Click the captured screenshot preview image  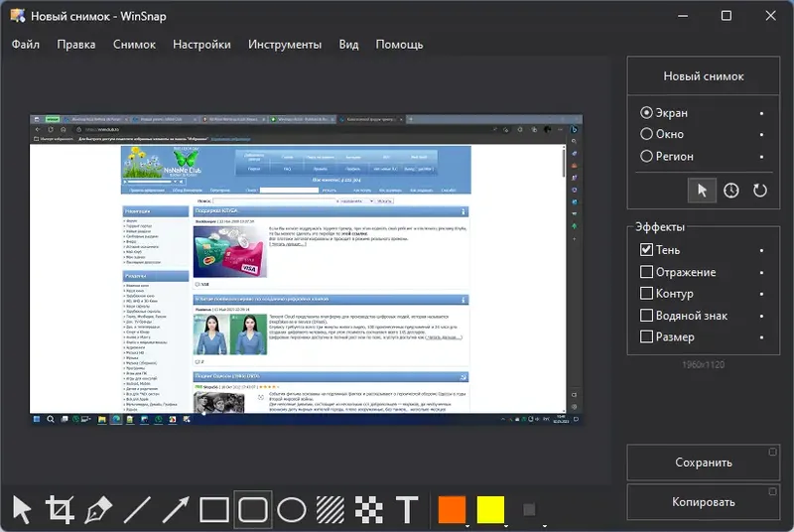pyautogui.click(x=306, y=270)
